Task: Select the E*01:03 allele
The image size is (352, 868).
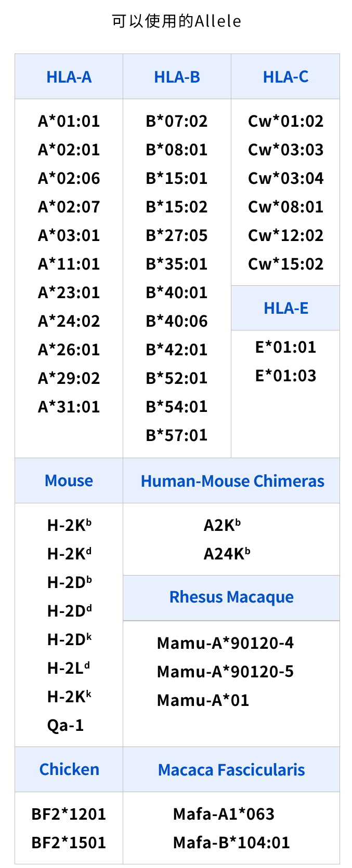Action: (x=285, y=376)
